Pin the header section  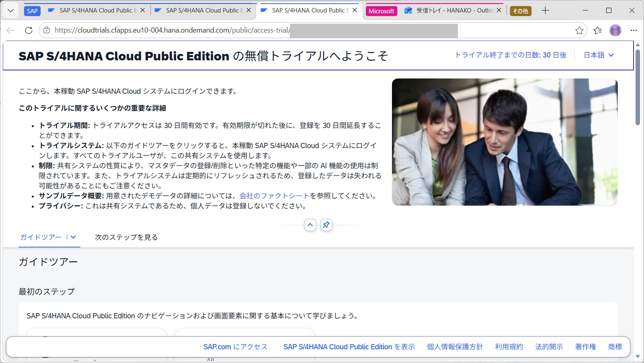326,225
